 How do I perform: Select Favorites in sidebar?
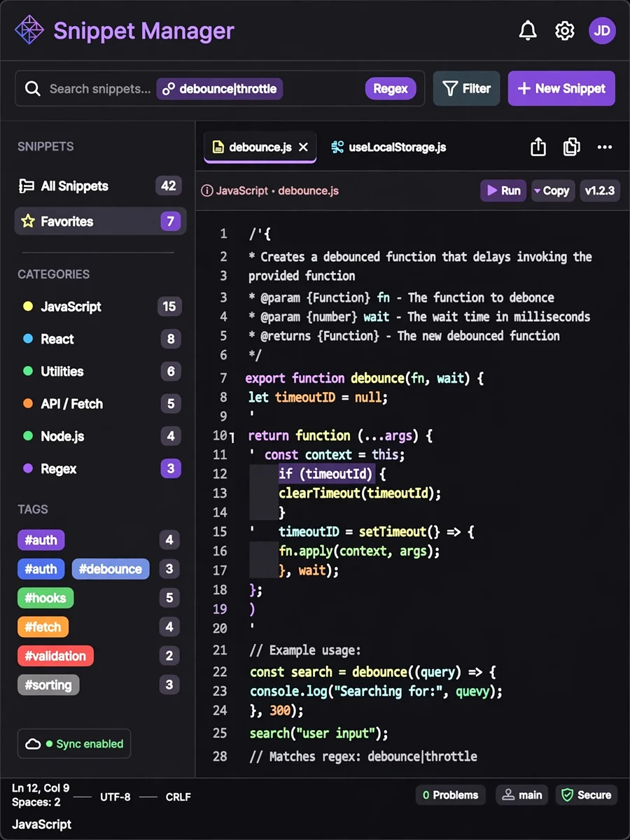[100, 221]
